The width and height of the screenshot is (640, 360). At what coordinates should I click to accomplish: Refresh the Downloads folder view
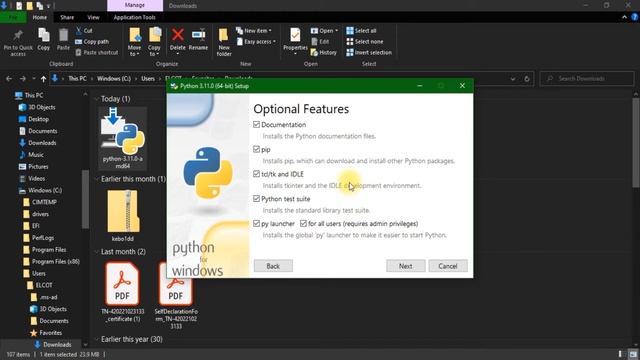pos(527,79)
